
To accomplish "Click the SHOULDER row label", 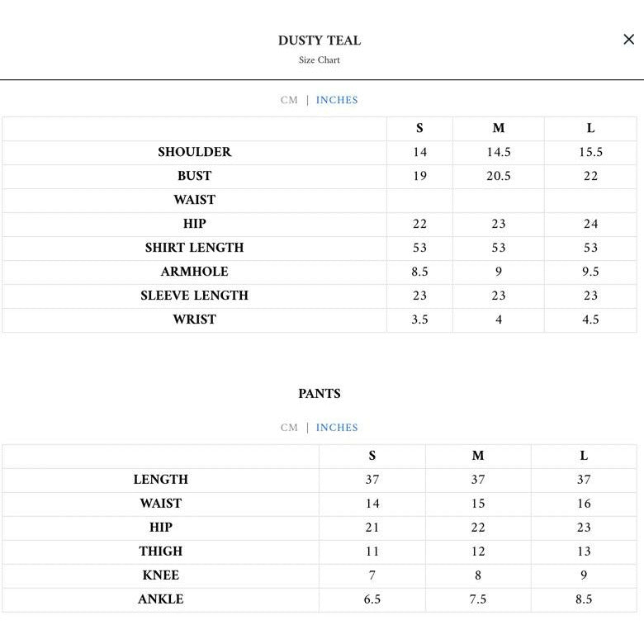I will [195, 152].
